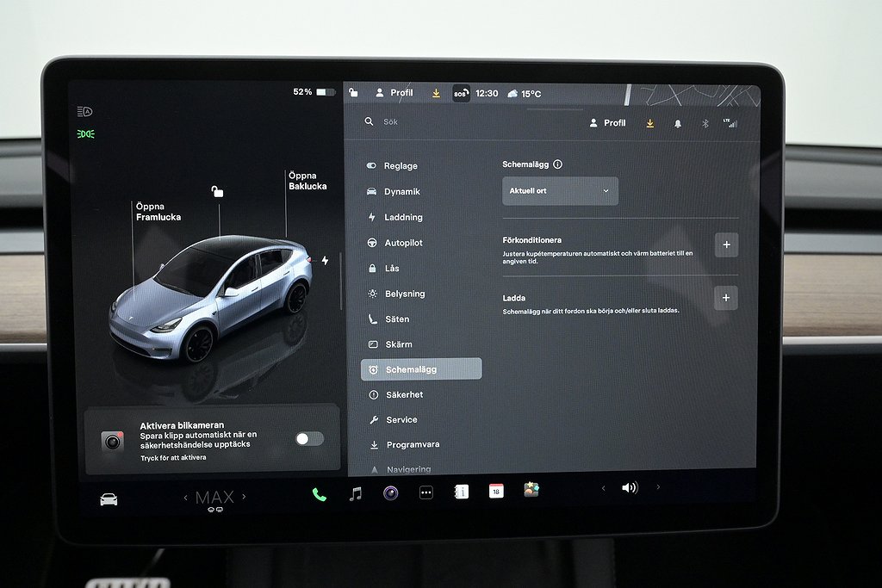Image resolution: width=882 pixels, height=588 pixels.
Task: Open the green phone app
Action: 319,495
